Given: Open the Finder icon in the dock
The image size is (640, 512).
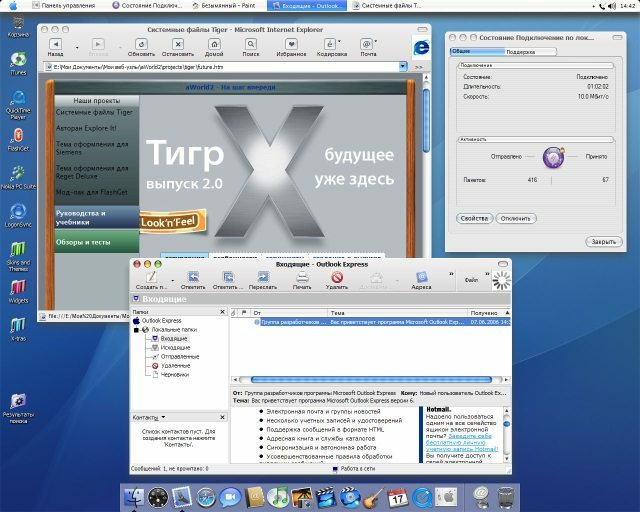Looking at the screenshot, I should pos(134,497).
